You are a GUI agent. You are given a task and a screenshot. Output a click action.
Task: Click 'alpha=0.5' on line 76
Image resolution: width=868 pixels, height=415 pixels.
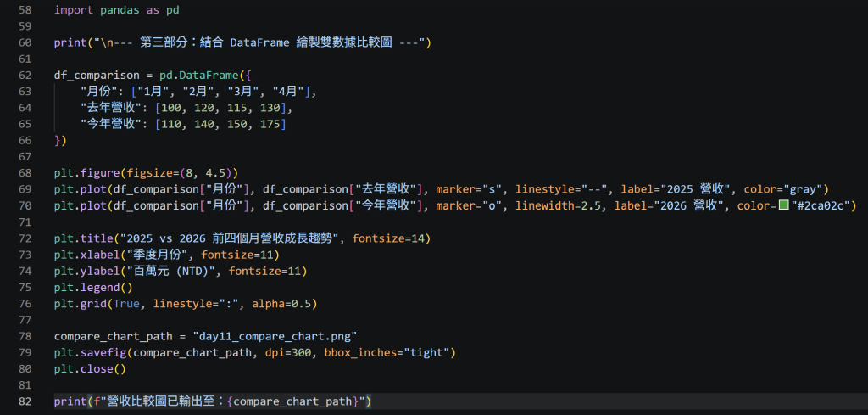[281, 304]
